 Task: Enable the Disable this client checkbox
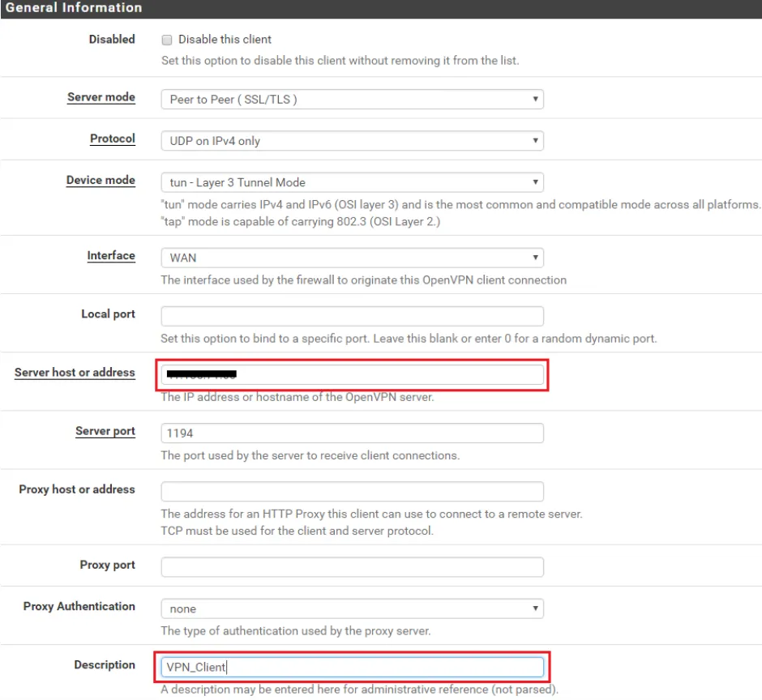167,39
